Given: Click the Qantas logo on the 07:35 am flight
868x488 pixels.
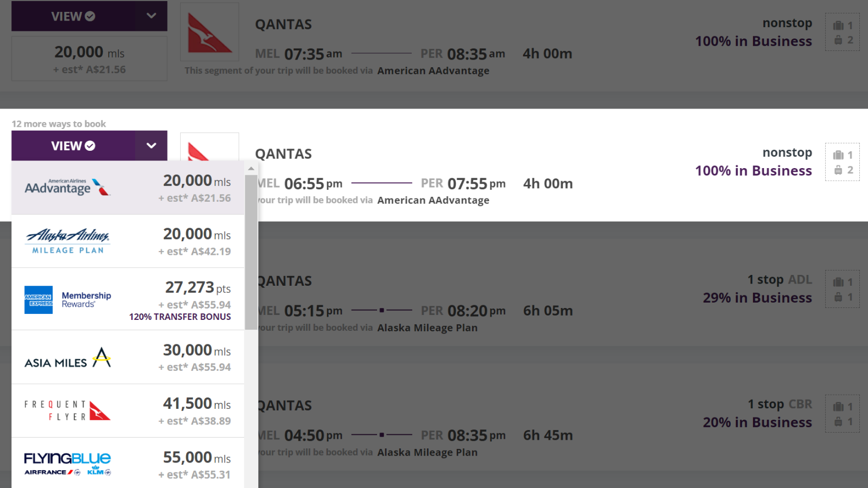Looking at the screenshot, I should tap(209, 32).
